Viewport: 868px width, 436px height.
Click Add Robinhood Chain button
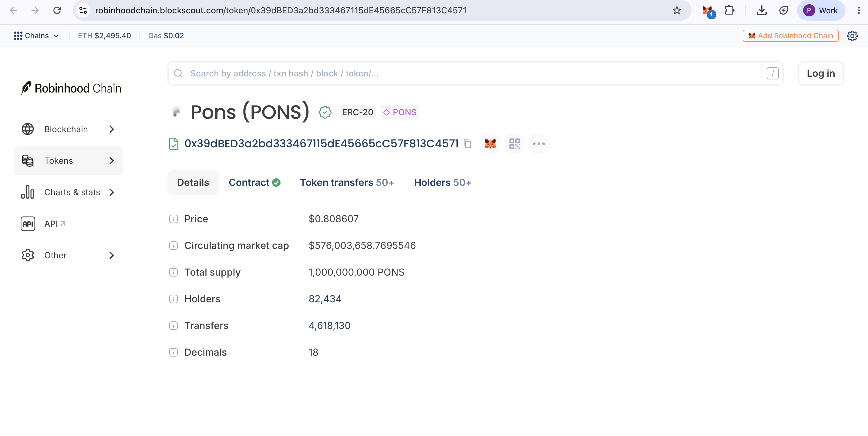click(790, 36)
